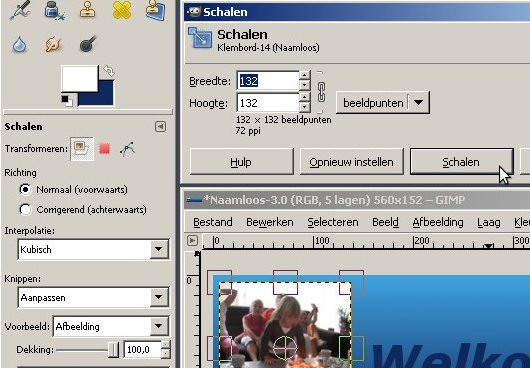The width and height of the screenshot is (530, 368).
Task: Select the Blur/Sharpen droplet tool
Action: tap(19, 45)
